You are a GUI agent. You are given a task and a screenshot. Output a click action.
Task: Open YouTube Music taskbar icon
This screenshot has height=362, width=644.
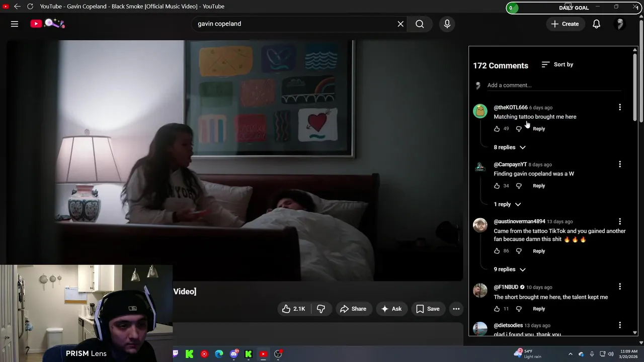point(204,354)
